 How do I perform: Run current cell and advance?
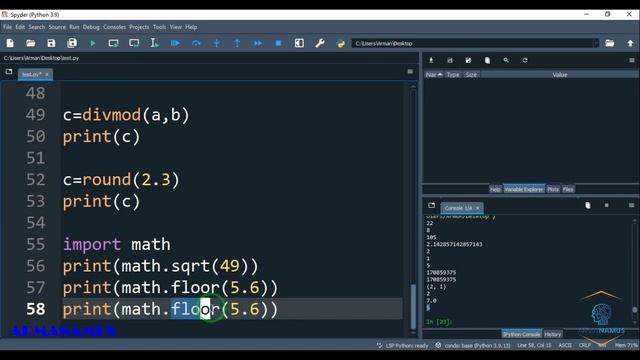[x=134, y=43]
